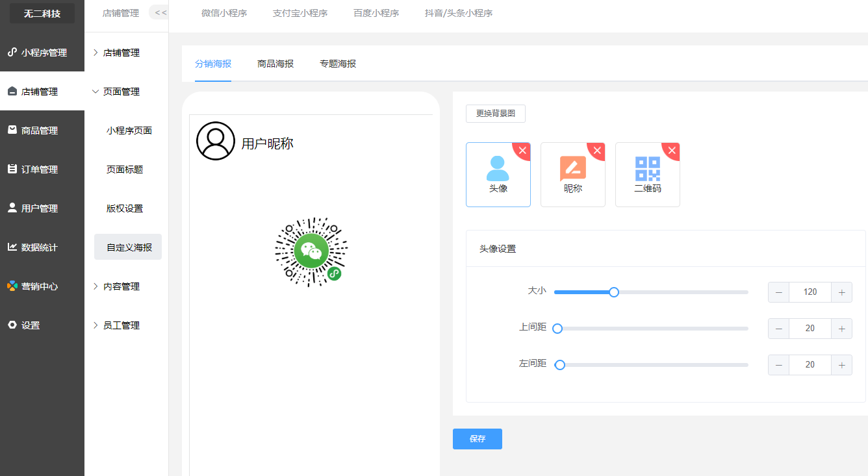Open 版权设置 in the submenu
868x476 pixels.
[x=125, y=208]
